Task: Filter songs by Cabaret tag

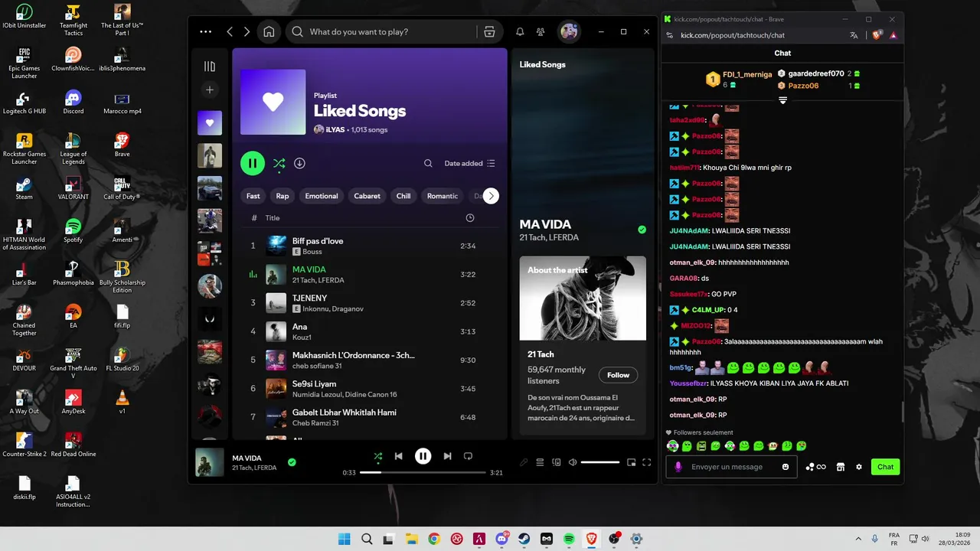Action: pos(367,196)
